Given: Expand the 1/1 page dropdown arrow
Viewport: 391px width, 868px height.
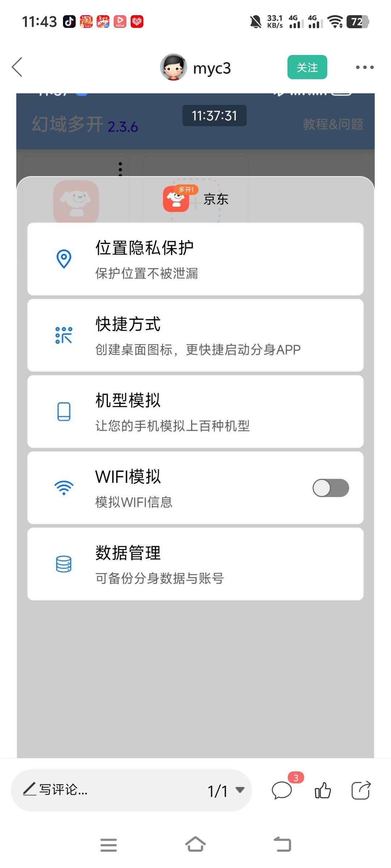Looking at the screenshot, I should tap(240, 790).
